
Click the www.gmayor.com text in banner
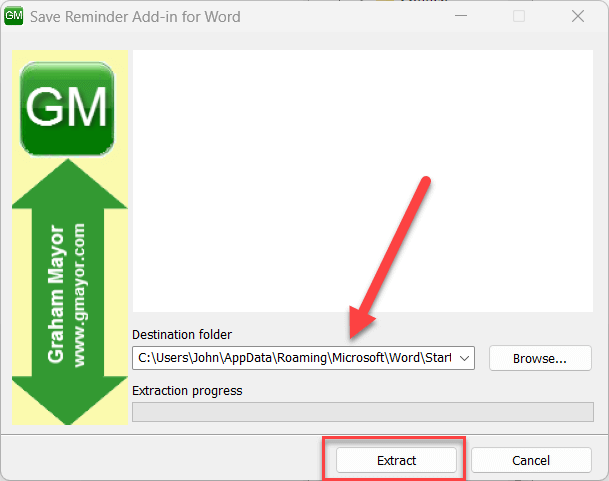[80, 295]
